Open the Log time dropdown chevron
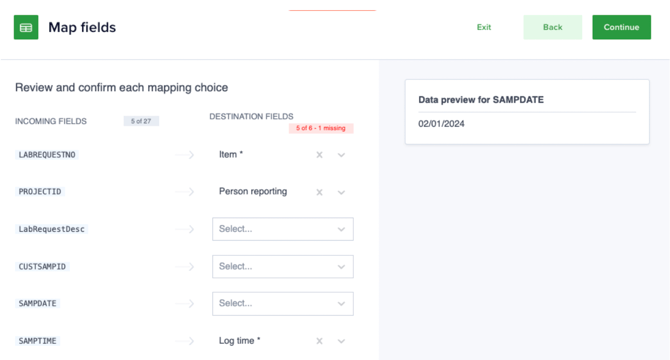Image resolution: width=670 pixels, height=360 pixels. [x=341, y=341]
